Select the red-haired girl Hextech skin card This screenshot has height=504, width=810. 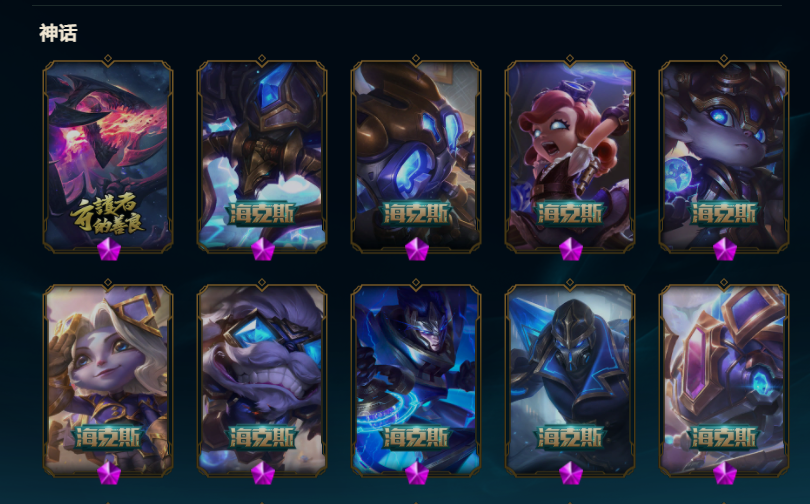pyautogui.click(x=570, y=155)
